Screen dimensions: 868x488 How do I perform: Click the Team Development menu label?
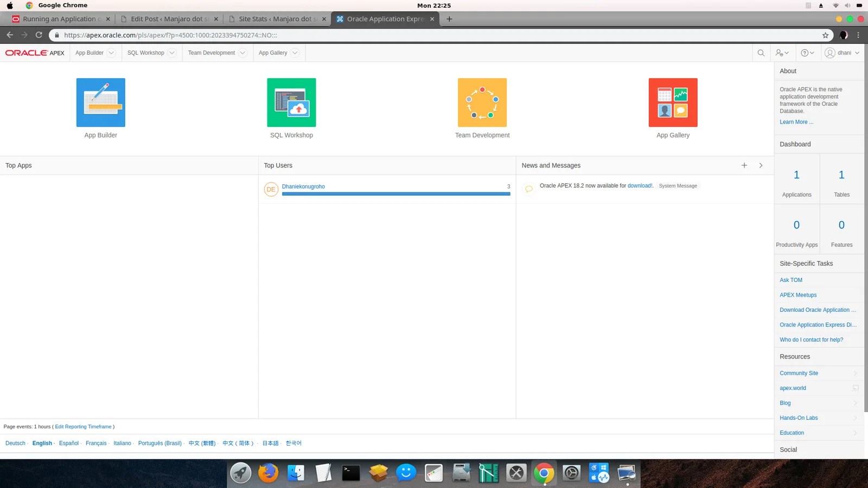(212, 53)
